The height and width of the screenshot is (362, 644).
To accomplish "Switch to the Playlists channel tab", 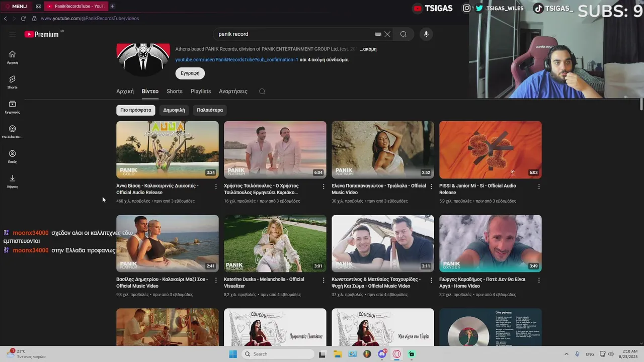I will [201, 92].
